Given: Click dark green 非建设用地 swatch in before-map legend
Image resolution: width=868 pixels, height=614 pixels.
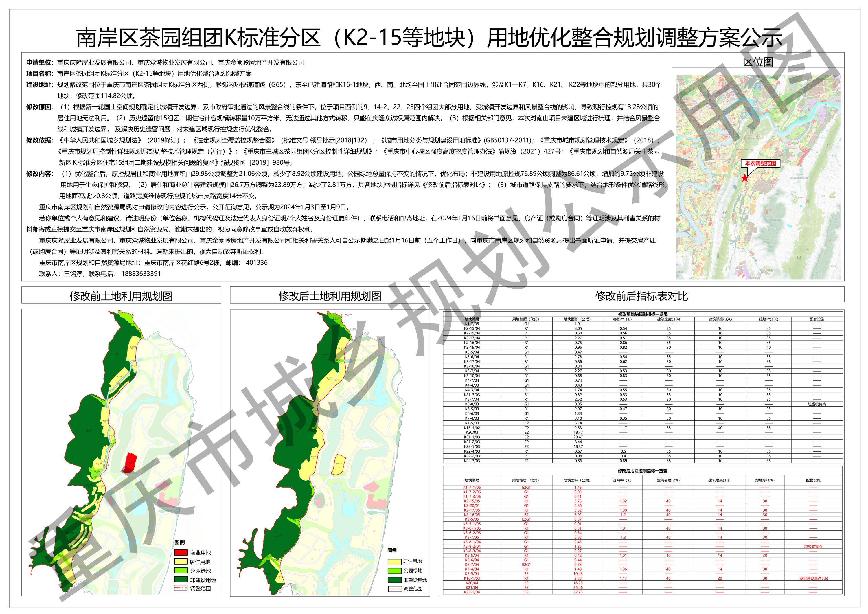Looking at the screenshot, I should point(181,580).
